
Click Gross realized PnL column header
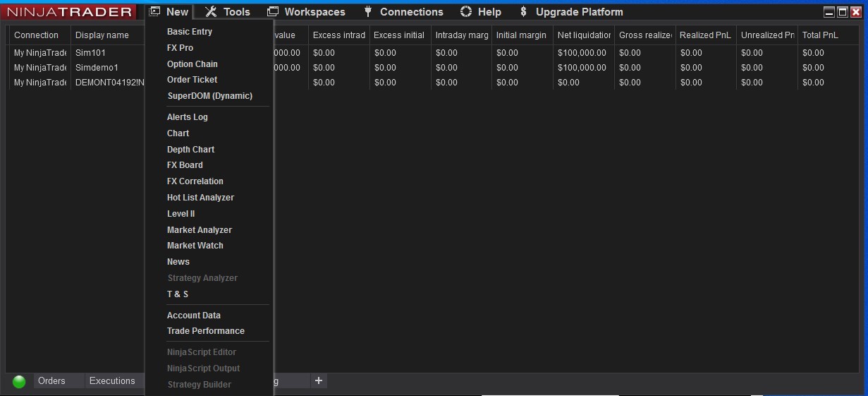pyautogui.click(x=645, y=35)
